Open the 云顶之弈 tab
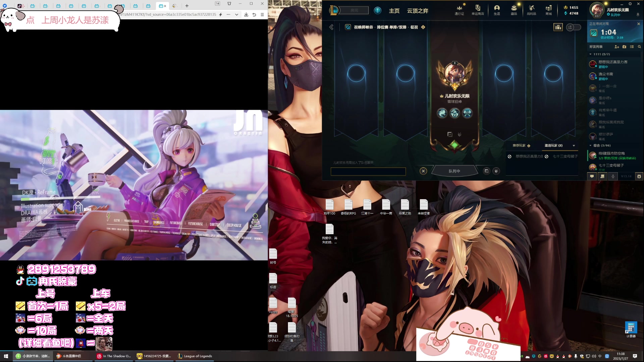644x362 pixels. tap(418, 11)
